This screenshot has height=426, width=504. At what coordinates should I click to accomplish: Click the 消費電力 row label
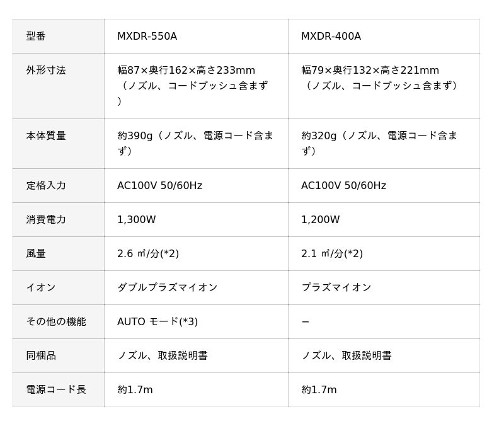coord(46,219)
